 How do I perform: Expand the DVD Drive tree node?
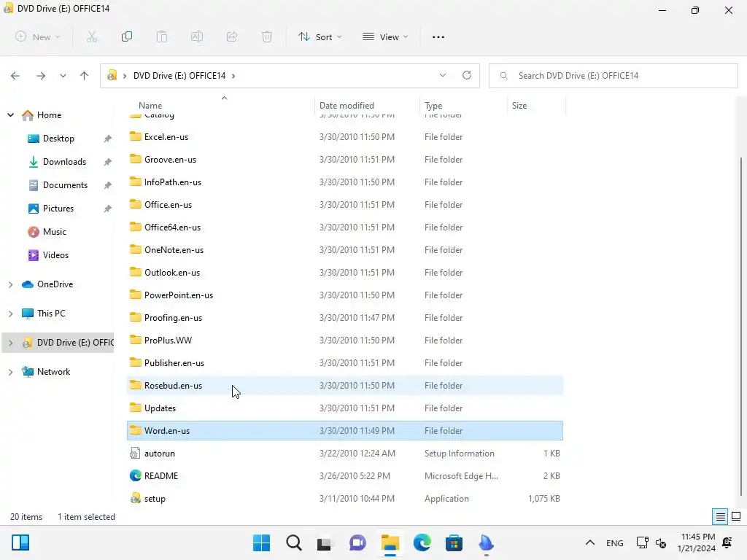pos(10,343)
